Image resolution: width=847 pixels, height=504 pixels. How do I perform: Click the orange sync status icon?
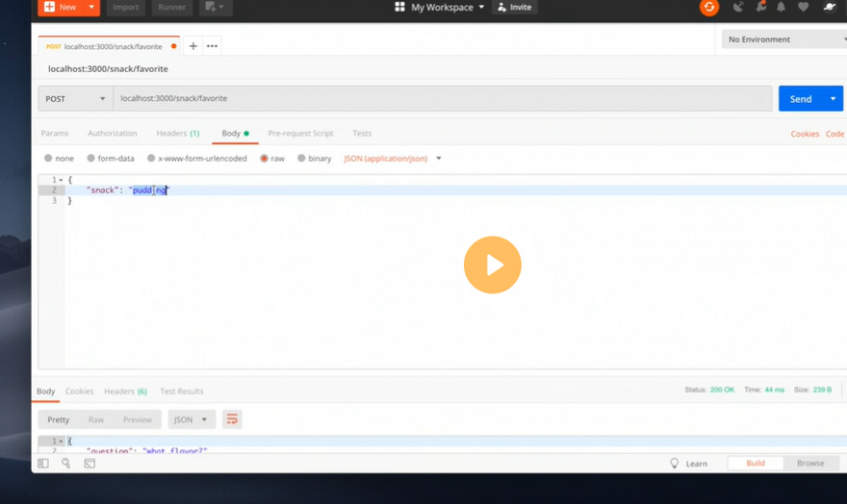[x=709, y=8]
